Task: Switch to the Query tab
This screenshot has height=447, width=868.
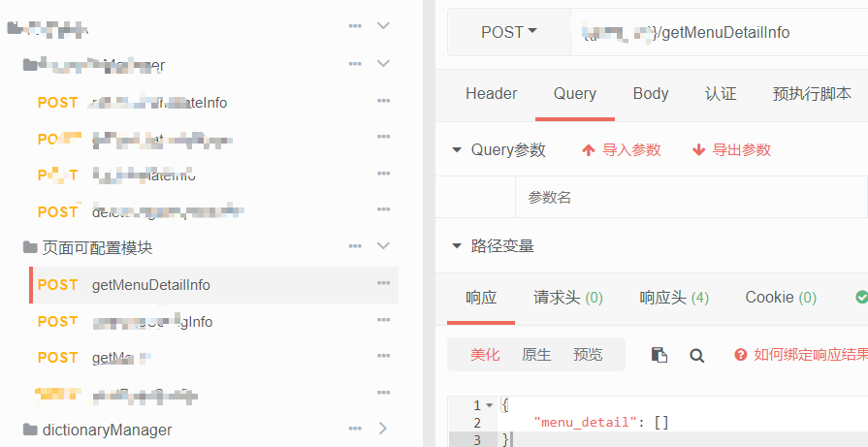Action: coord(574,93)
